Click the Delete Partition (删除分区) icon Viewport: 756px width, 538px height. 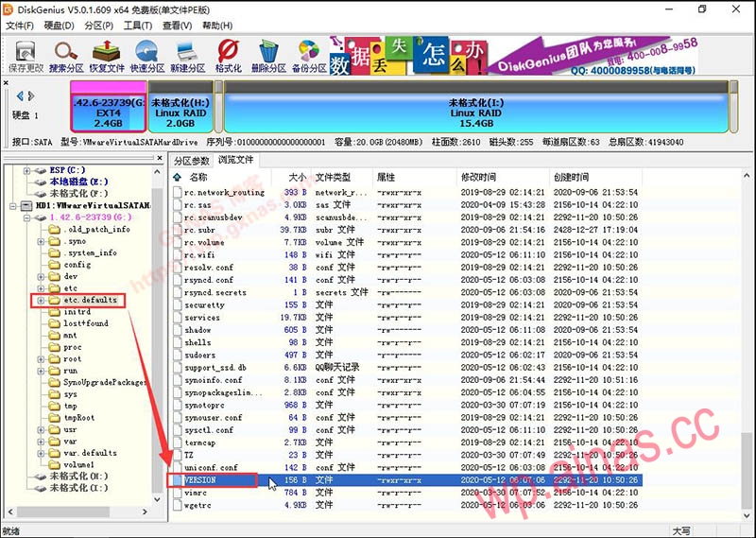coord(268,57)
